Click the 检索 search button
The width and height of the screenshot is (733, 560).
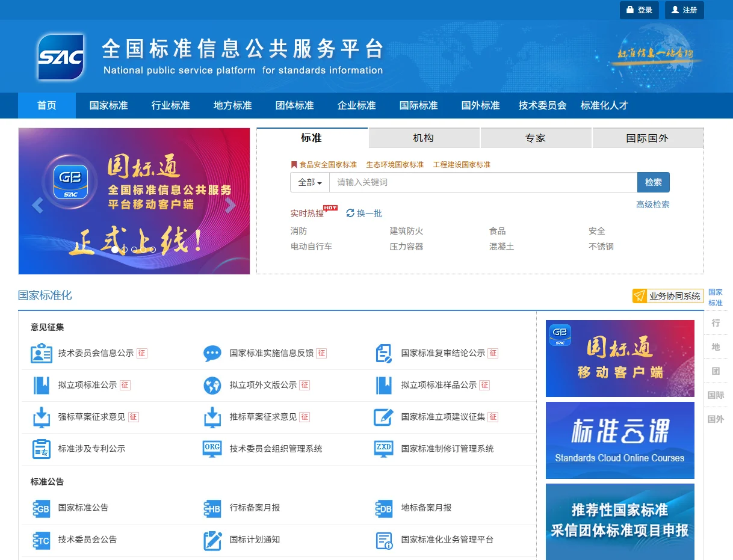click(x=654, y=182)
